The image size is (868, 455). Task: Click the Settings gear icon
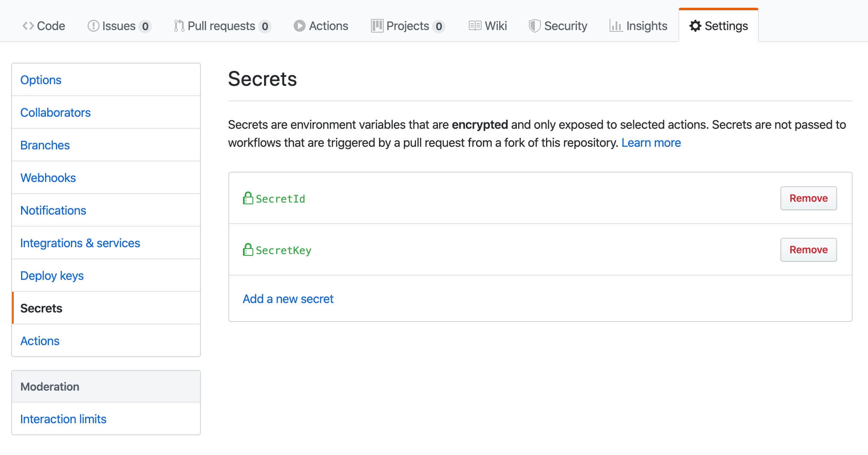695,26
